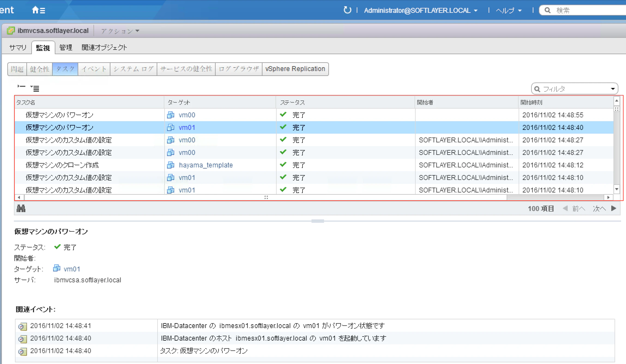
Task: Click the vCenter icon beside ibmvcsa.softlayer.local
Action: [x=11, y=30]
